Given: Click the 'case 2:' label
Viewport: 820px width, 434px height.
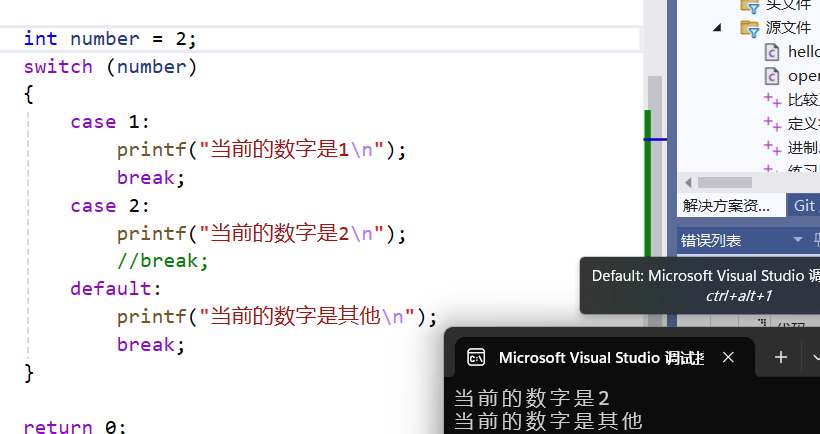Looking at the screenshot, I should point(110,205).
